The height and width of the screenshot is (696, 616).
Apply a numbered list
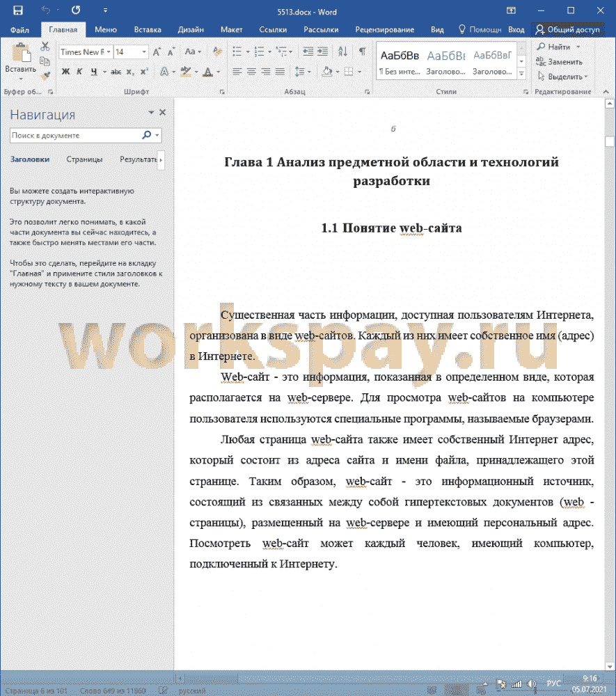pos(260,52)
